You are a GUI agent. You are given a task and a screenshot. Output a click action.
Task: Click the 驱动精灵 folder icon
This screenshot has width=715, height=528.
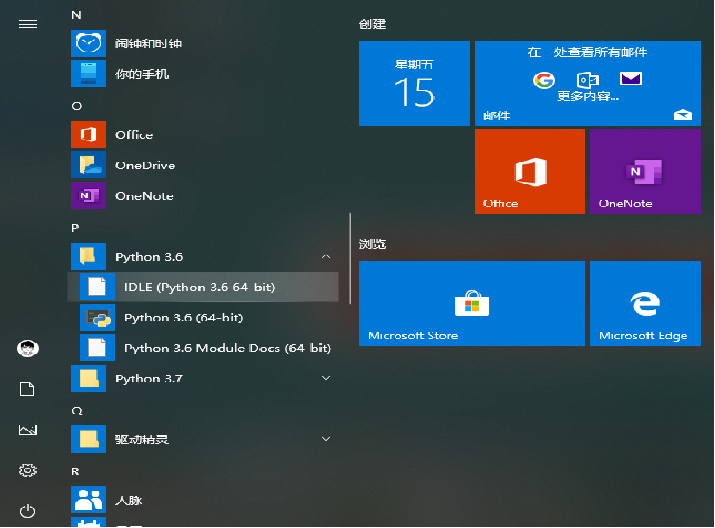(88, 439)
